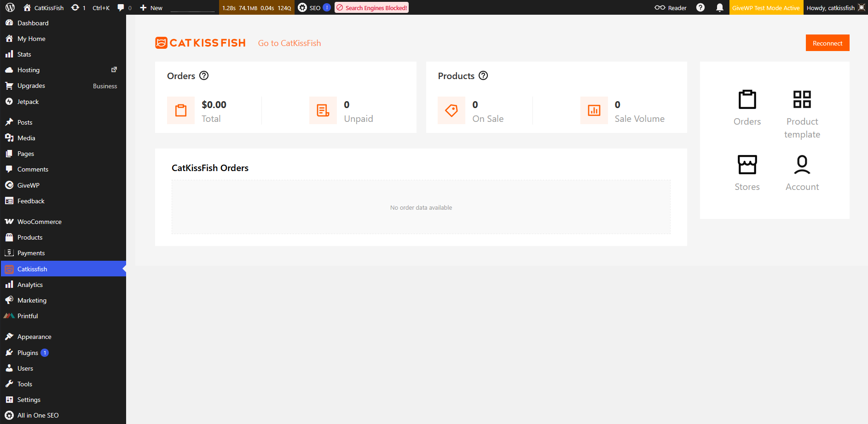
Task: Select Analytics in the sidebar
Action: coord(29,284)
